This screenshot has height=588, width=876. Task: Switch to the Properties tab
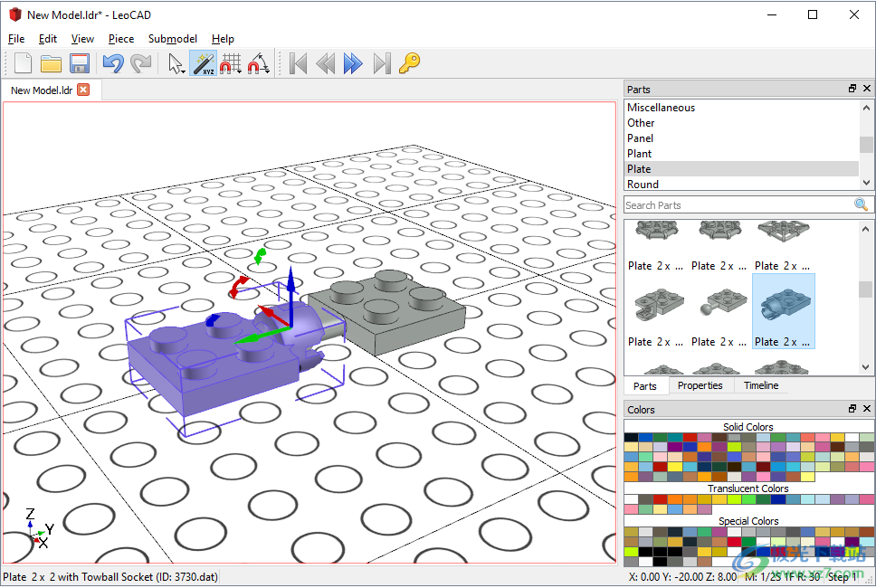[700, 385]
